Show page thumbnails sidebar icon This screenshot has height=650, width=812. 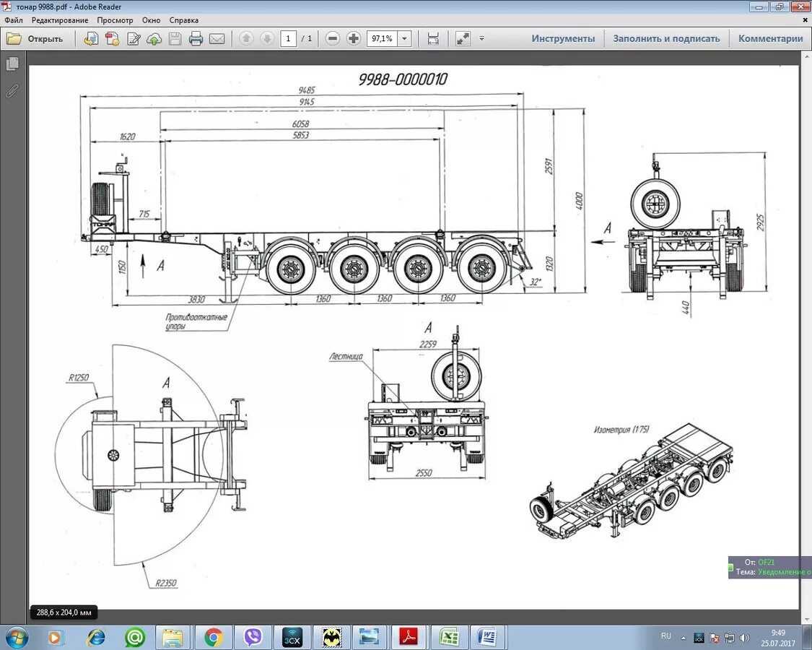point(12,64)
